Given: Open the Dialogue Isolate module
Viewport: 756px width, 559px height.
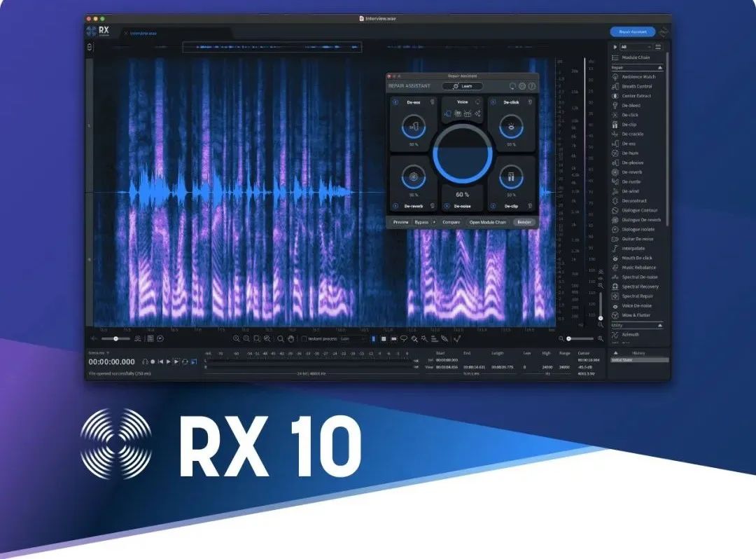Looking at the screenshot, I should click(x=633, y=230).
